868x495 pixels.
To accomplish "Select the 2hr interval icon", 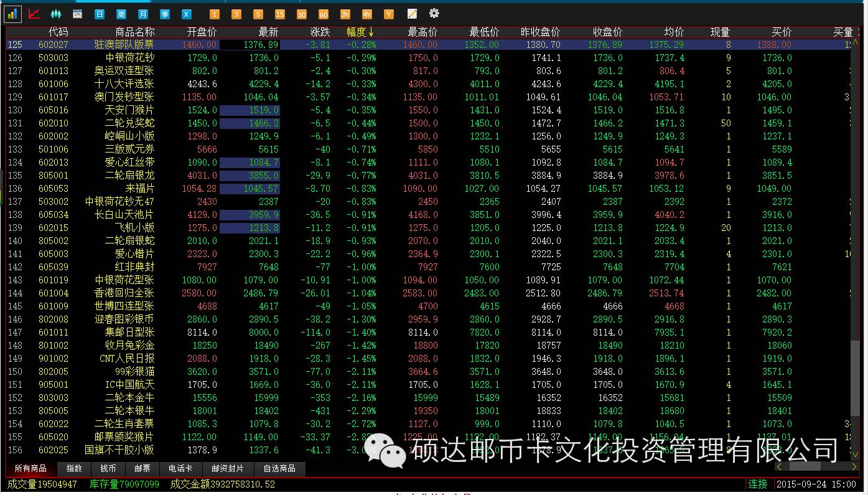I will coord(345,14).
